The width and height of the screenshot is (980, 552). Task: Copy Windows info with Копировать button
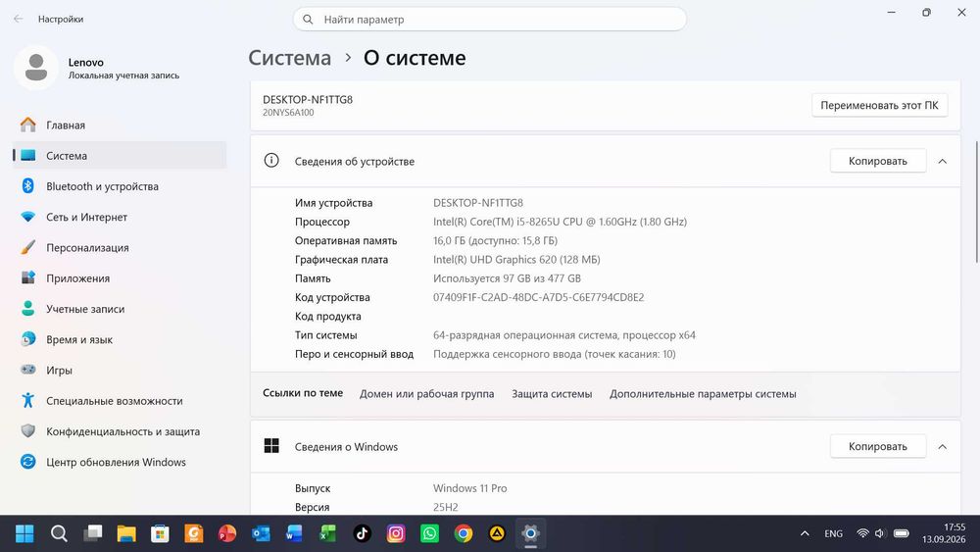pyautogui.click(x=877, y=446)
